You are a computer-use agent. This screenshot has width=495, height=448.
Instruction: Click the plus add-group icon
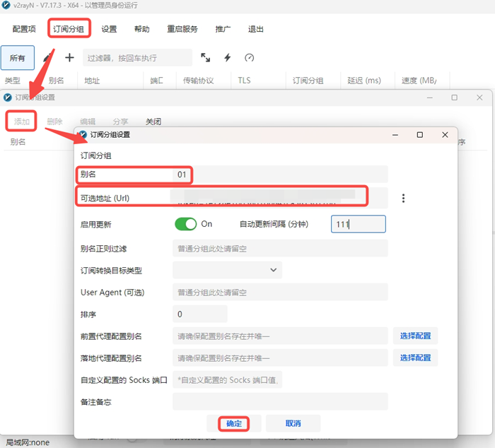click(69, 57)
